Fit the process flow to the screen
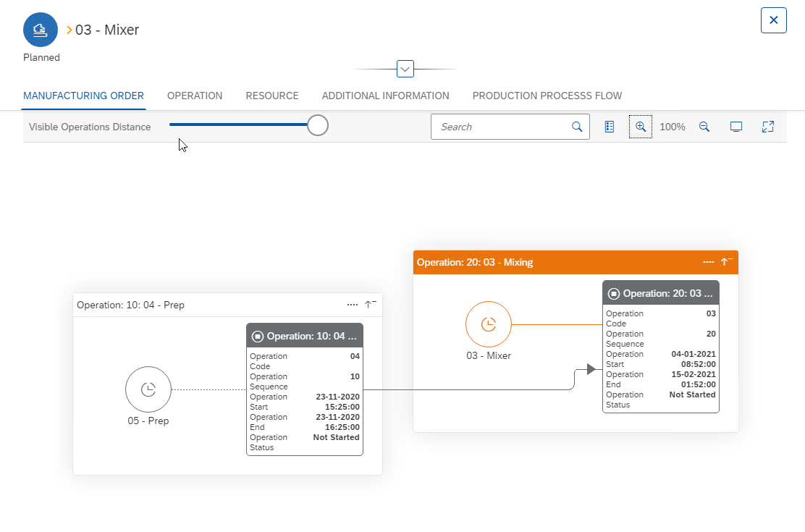 736,127
